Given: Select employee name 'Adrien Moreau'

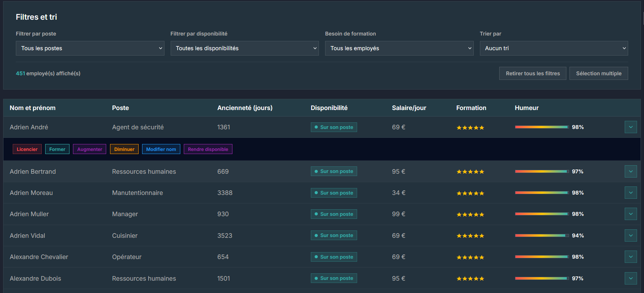Looking at the screenshot, I should (31, 193).
